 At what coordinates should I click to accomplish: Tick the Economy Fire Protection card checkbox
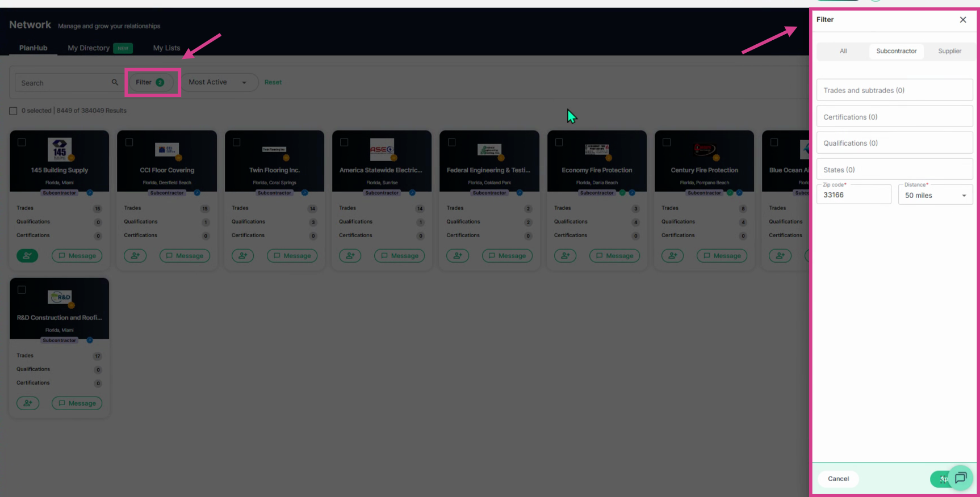point(559,142)
